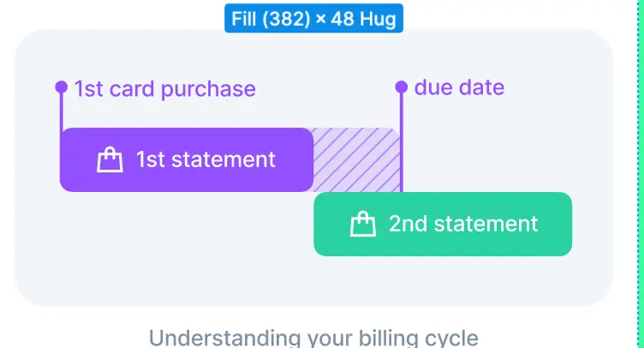Select the purple dot beside due date
This screenshot has height=348, width=644.
click(401, 87)
